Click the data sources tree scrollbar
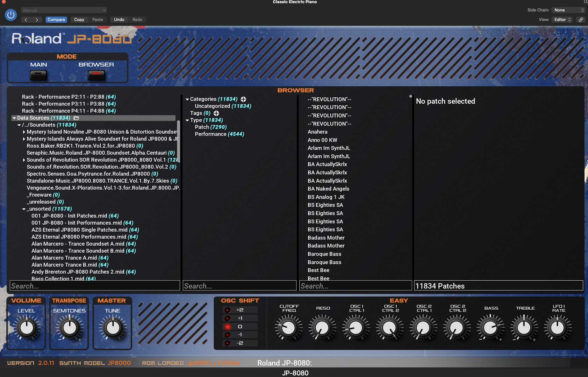Screen dimensions: 588x377 click(178, 142)
